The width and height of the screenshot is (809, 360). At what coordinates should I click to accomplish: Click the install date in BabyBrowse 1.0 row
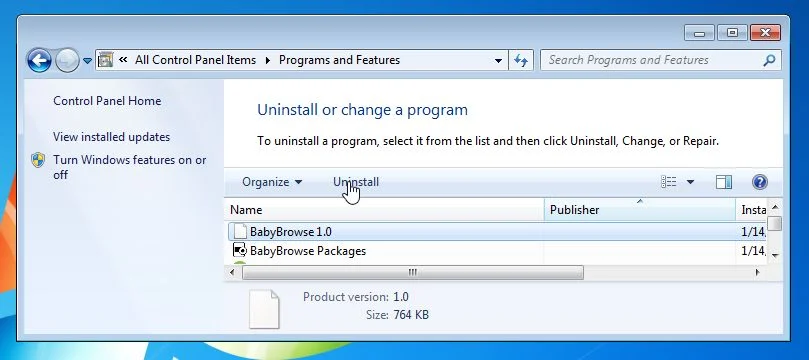point(753,232)
